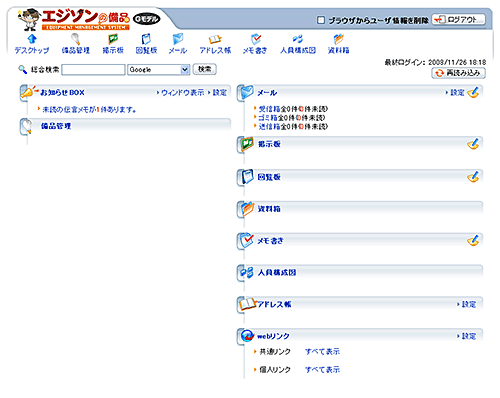Toggle ブラウザからユーザ情報を削除 checkbox
Screen dimensions: 500x398
[x=321, y=20]
